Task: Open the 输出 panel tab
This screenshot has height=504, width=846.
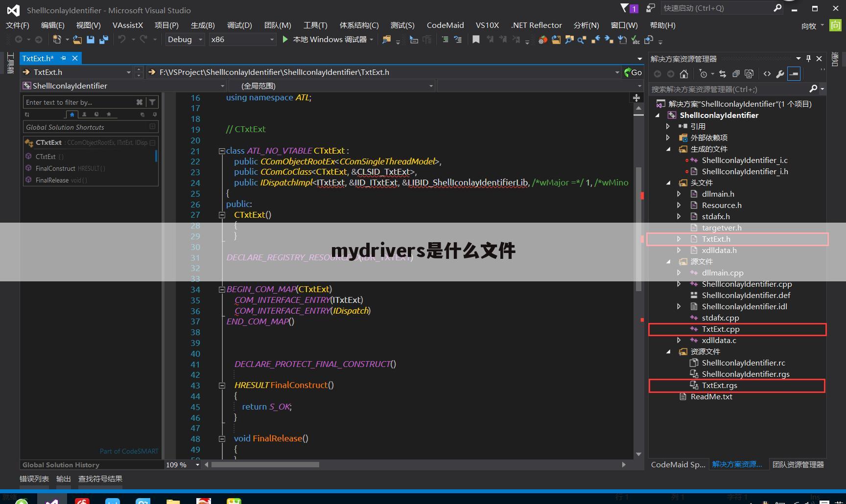Action: click(64, 479)
